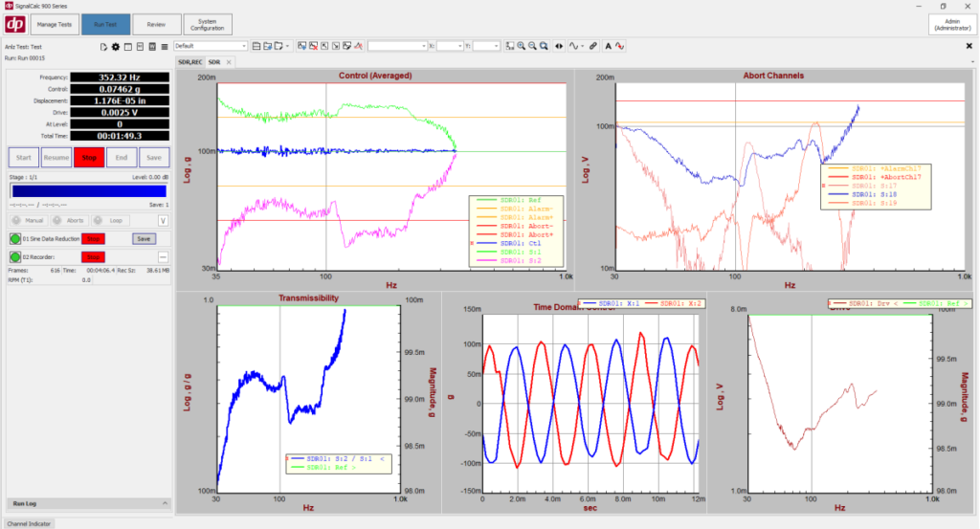Open the Channel Indicator tab
The image size is (980, 529).
29,524
